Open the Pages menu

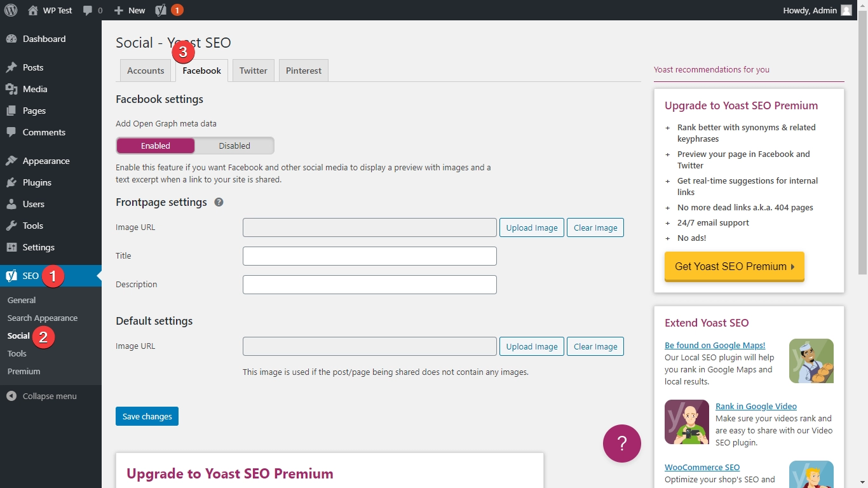tap(51, 111)
